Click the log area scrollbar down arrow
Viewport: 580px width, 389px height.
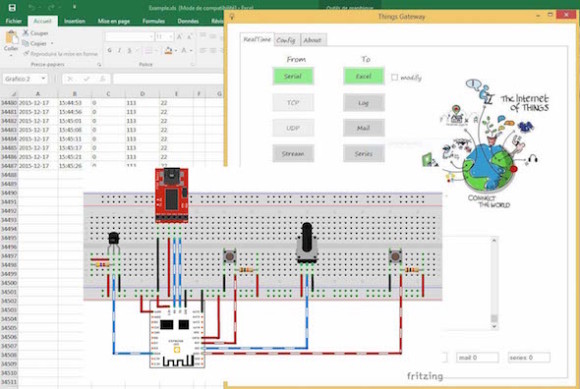point(494,327)
